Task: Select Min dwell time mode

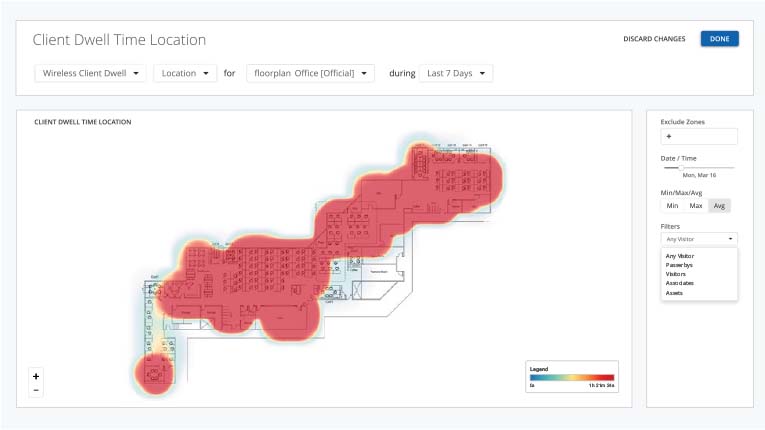Action: click(x=672, y=206)
